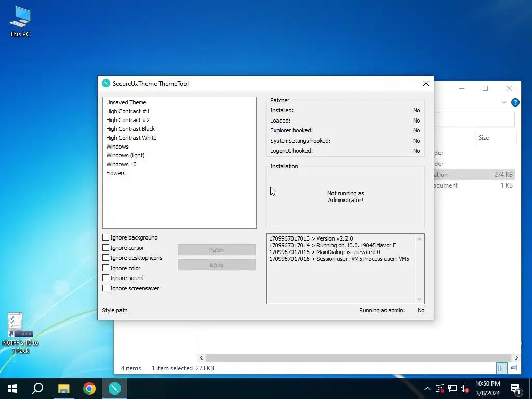This screenshot has height=399, width=532.
Task: Click the SecureUxTheme ThemeTool title bar icon
Action: (x=106, y=84)
